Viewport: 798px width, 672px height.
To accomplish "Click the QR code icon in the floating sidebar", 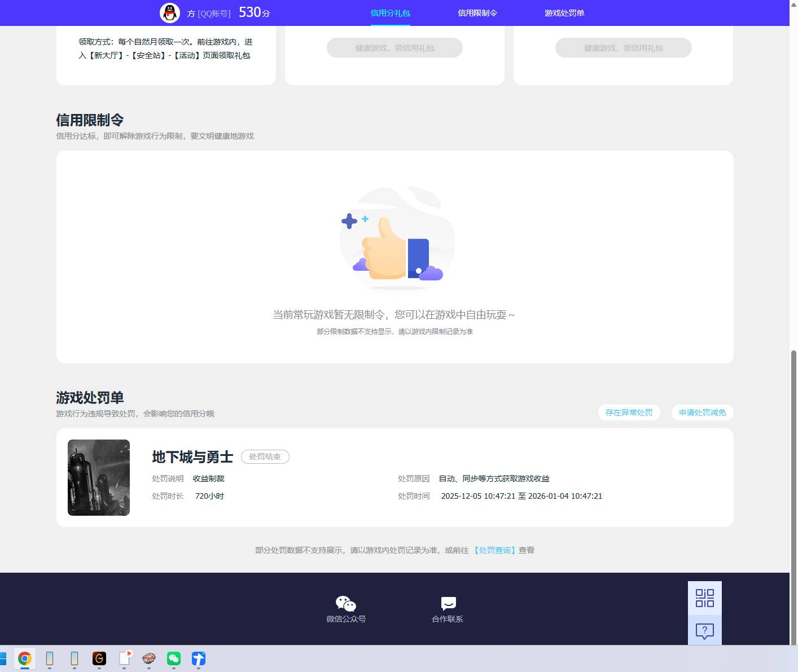I will pos(704,597).
